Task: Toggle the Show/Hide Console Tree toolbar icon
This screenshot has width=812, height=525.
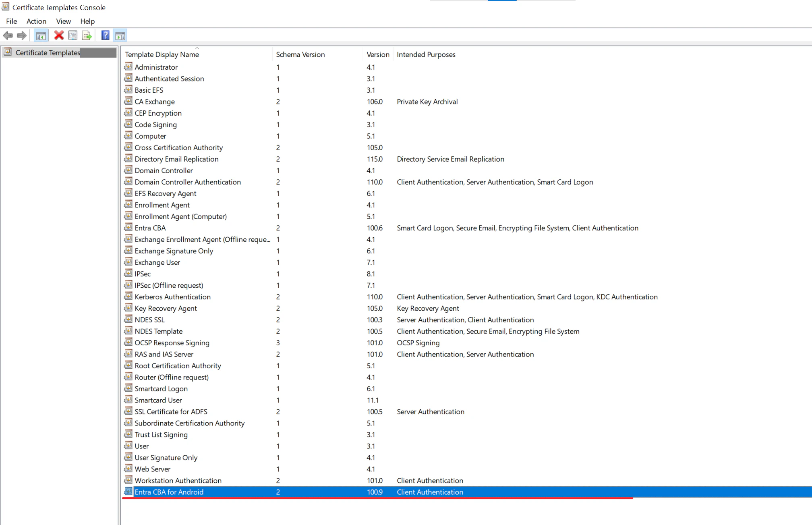Action: (41, 35)
